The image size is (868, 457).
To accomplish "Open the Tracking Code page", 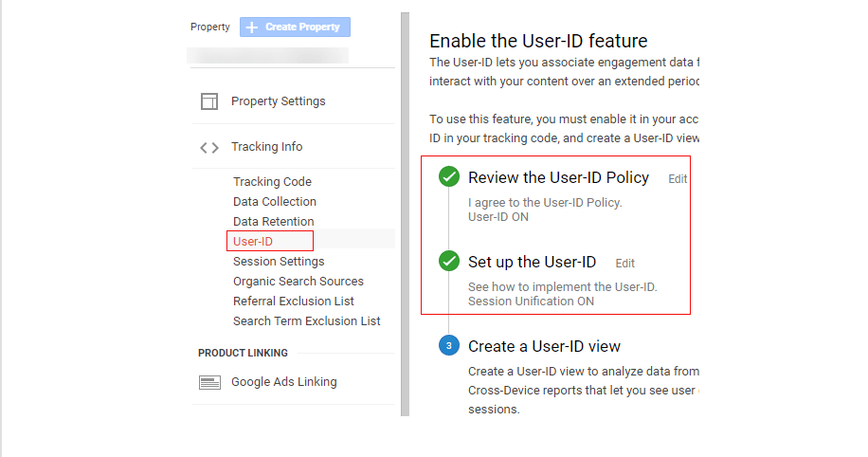I will [x=272, y=182].
